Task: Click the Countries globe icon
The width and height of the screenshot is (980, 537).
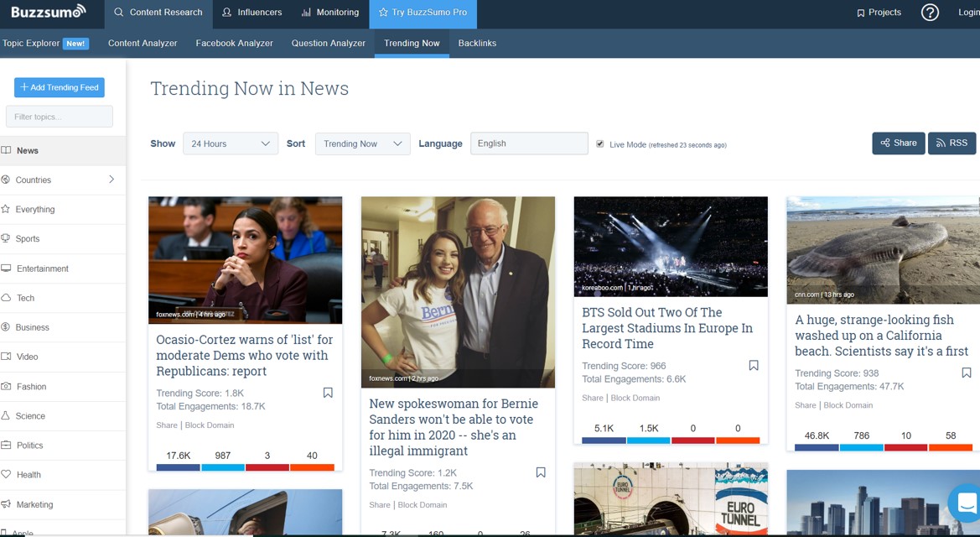Action: coord(6,180)
